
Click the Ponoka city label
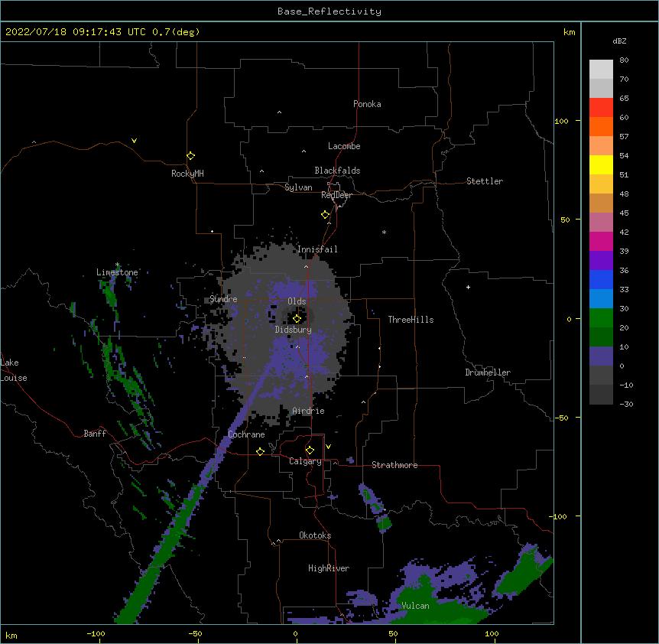pos(367,104)
